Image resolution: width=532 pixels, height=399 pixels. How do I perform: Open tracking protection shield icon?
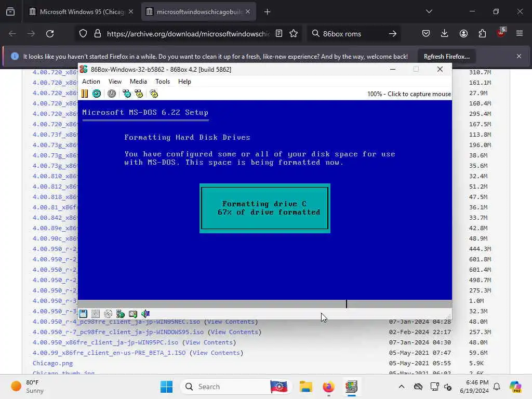pyautogui.click(x=83, y=34)
